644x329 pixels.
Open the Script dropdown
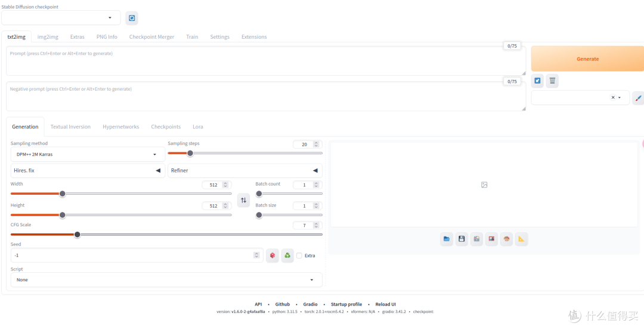point(166,279)
